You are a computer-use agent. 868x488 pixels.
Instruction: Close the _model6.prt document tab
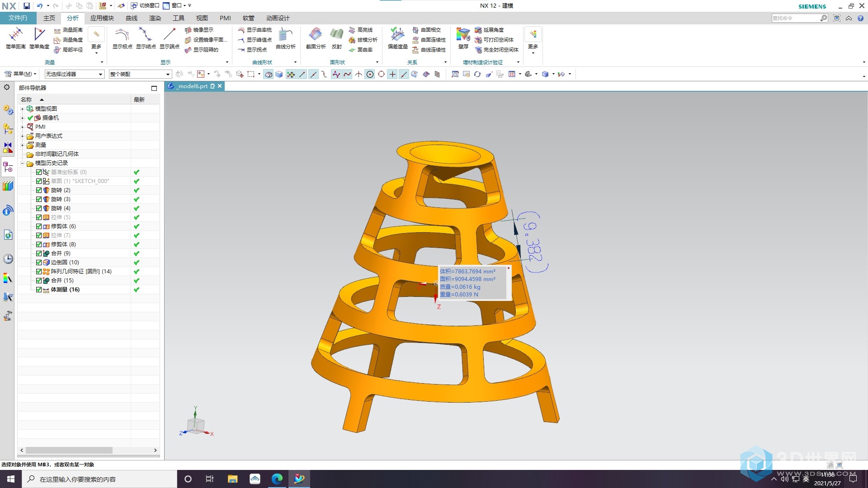[220, 86]
